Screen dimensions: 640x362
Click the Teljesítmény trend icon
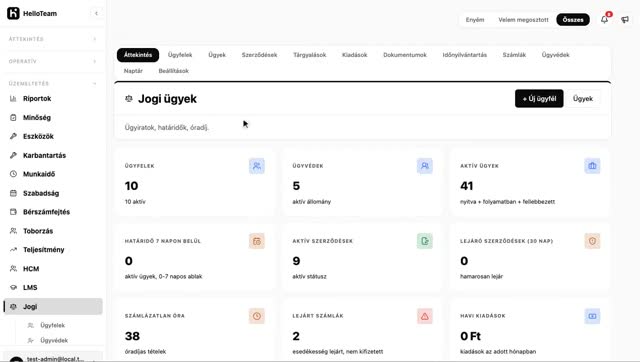point(13,249)
